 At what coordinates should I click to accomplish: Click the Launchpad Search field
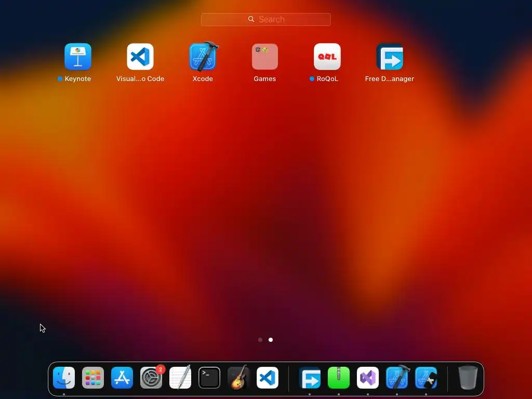point(266,19)
